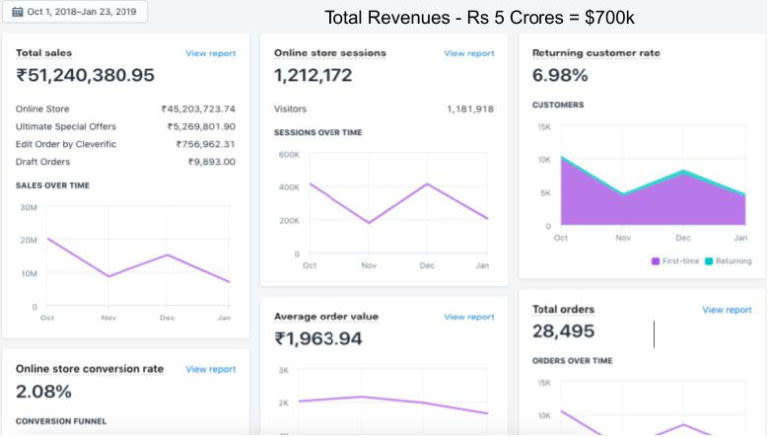Click the ₹9,893.00 Draft Orders amount
768x437 pixels.
coord(212,162)
